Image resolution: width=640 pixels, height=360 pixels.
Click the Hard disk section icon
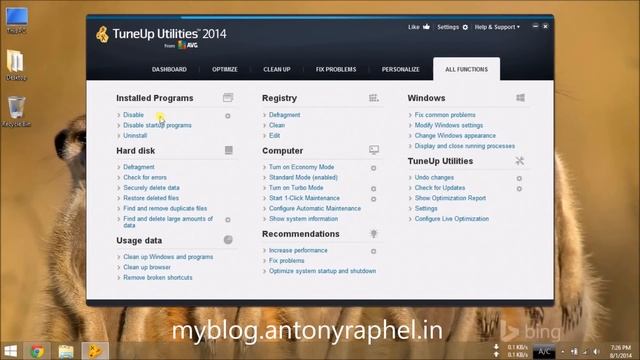[229, 150]
